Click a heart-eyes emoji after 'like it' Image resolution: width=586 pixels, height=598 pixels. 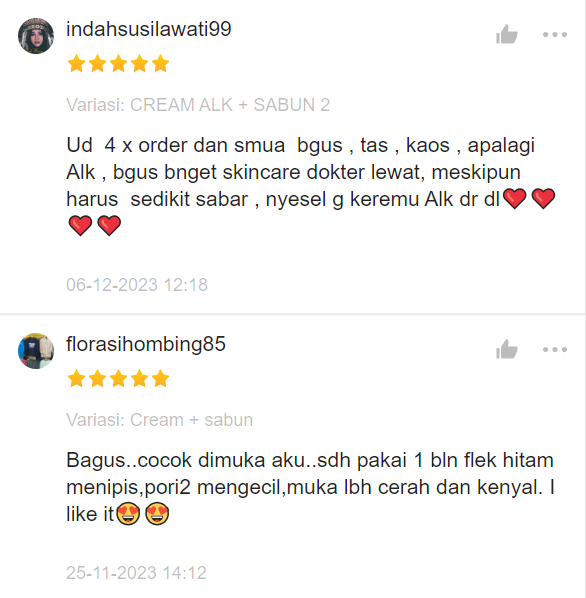(128, 514)
